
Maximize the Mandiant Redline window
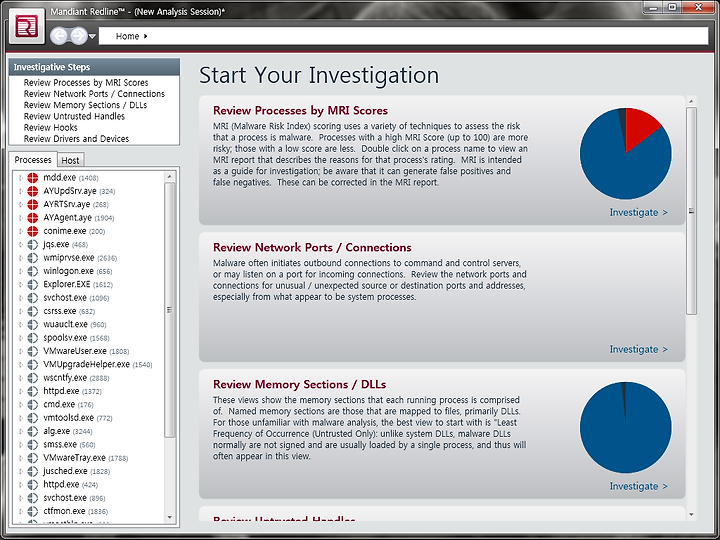click(x=672, y=7)
